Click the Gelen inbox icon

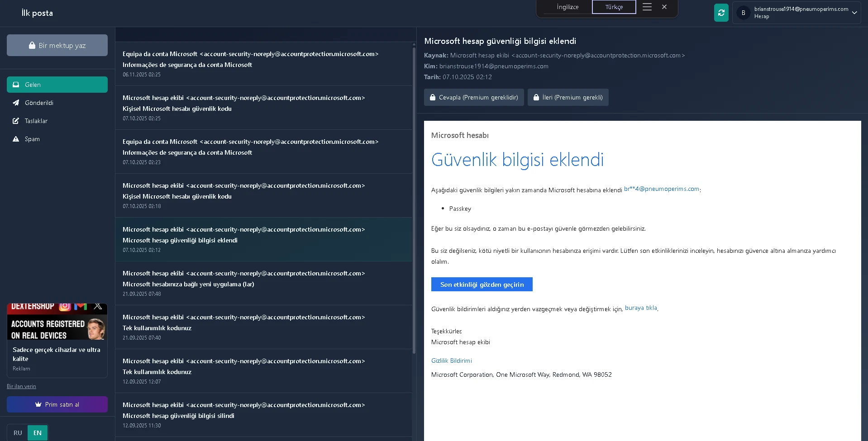[x=16, y=85]
